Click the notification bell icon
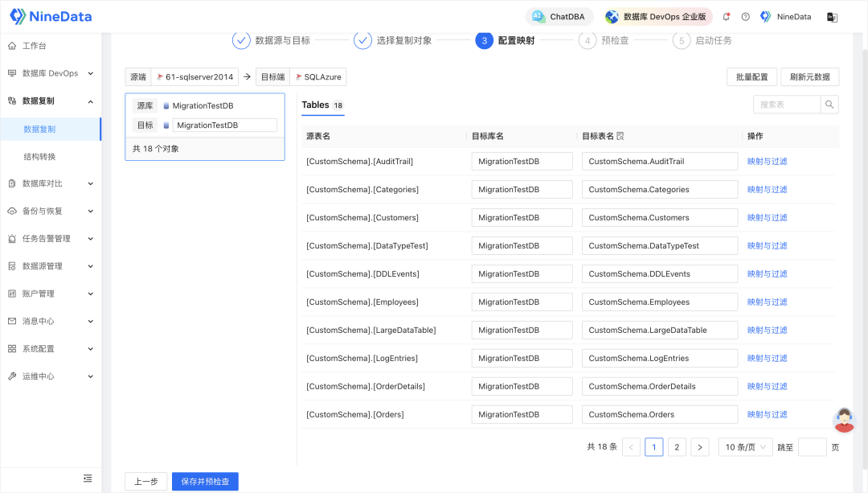 point(727,17)
